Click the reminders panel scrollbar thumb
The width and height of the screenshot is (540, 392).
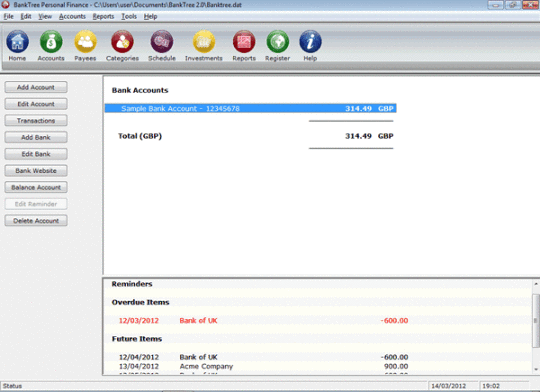point(536,320)
